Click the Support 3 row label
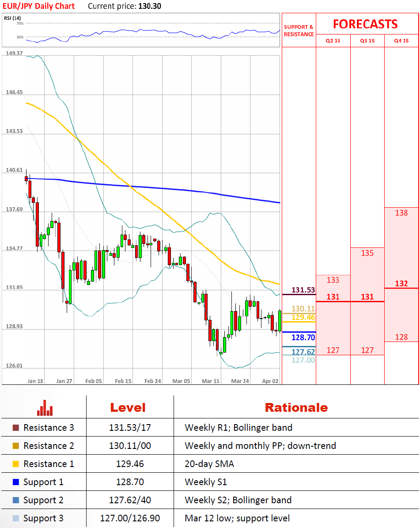The height and width of the screenshot is (528, 420). coord(43,519)
